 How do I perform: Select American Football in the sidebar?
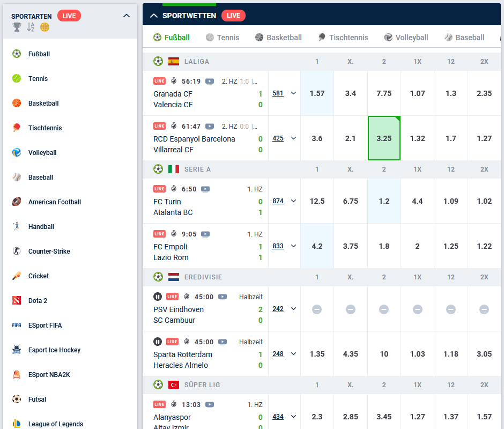coord(55,202)
